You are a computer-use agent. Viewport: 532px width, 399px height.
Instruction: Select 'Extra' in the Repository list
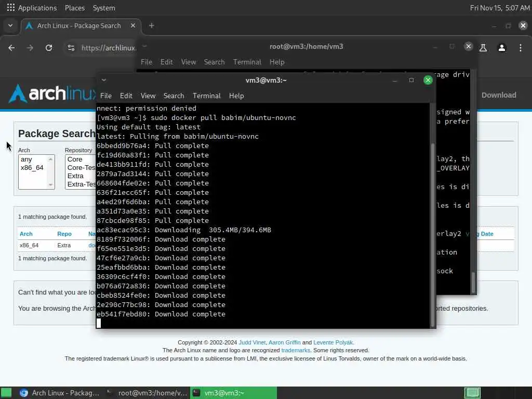75,176
